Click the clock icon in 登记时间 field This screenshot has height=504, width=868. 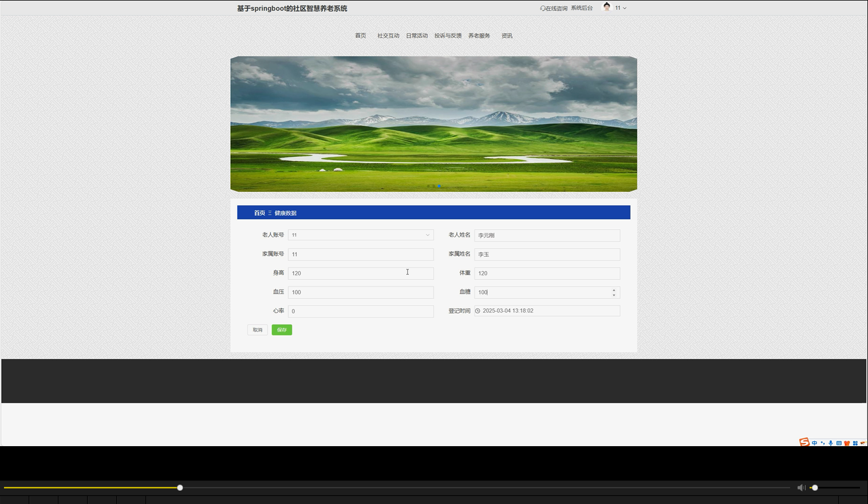pos(478,311)
